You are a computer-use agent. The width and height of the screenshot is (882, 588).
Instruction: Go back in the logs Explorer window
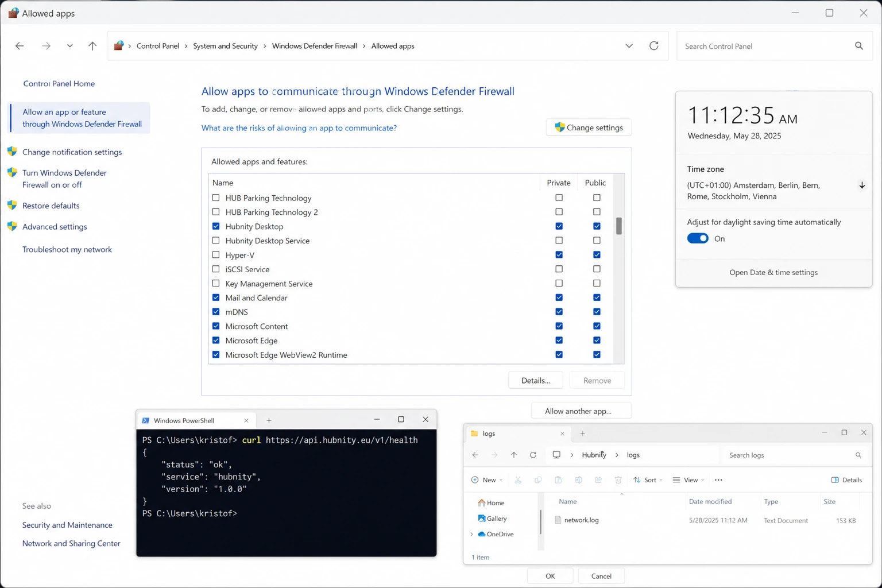475,455
